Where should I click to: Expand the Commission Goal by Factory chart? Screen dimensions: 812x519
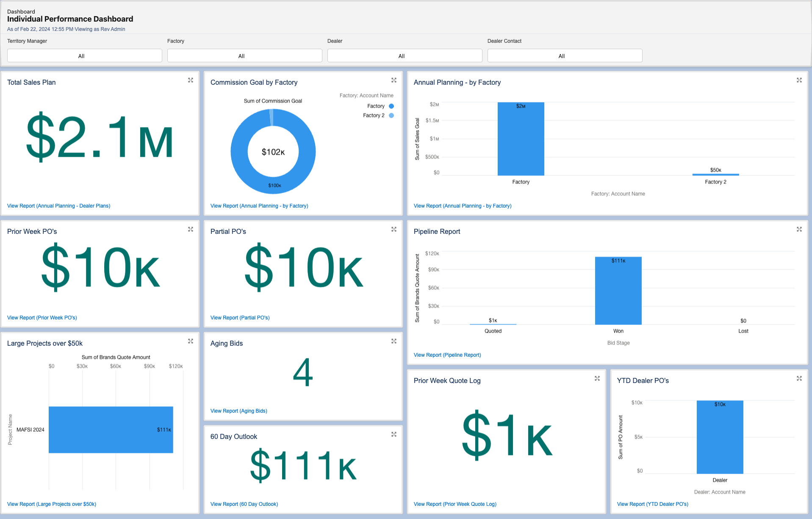394,80
